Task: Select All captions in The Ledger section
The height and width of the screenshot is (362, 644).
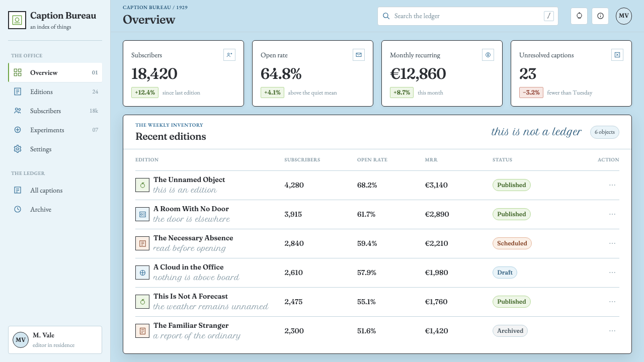Action: coord(55,190)
